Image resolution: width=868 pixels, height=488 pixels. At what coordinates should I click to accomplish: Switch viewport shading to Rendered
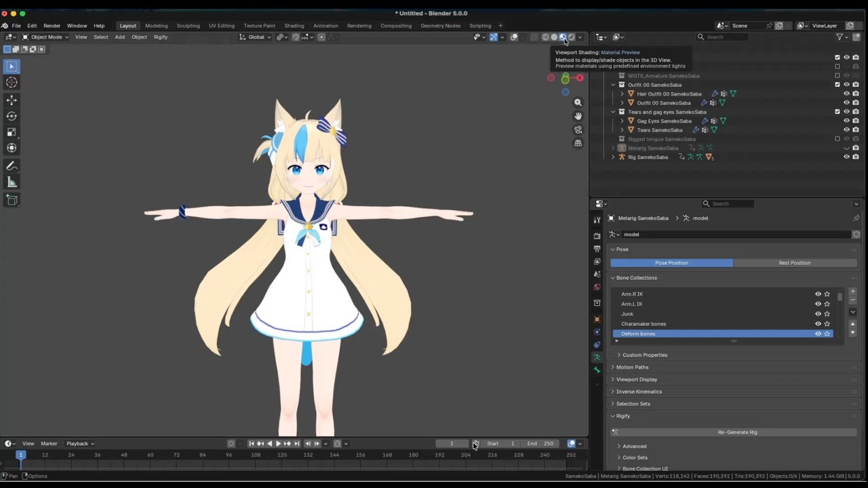pyautogui.click(x=571, y=37)
